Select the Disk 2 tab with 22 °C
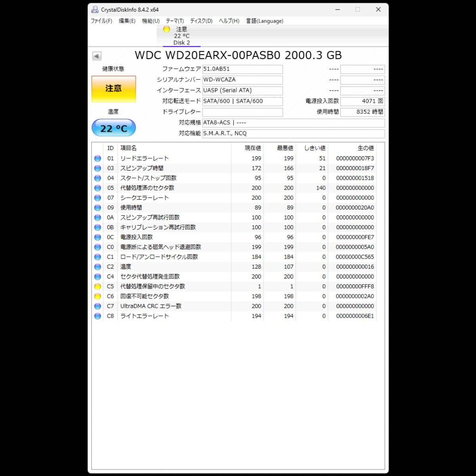 pos(182,36)
